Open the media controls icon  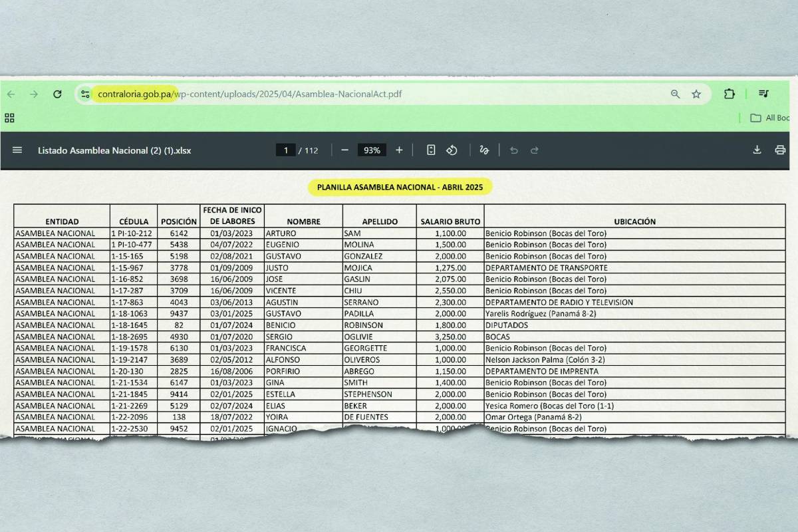765,94
